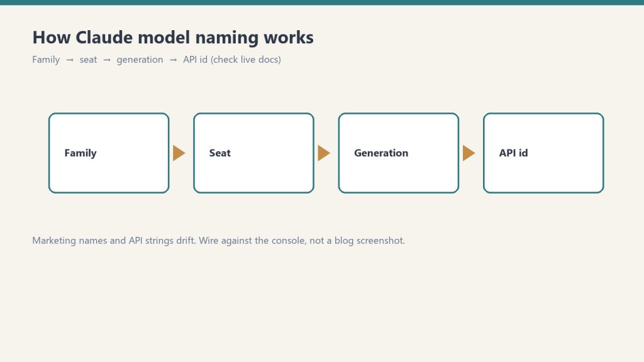Viewport: 644px width, 362px height.
Task: Click the word 'seat' in the subtitle
Action: pos(88,60)
